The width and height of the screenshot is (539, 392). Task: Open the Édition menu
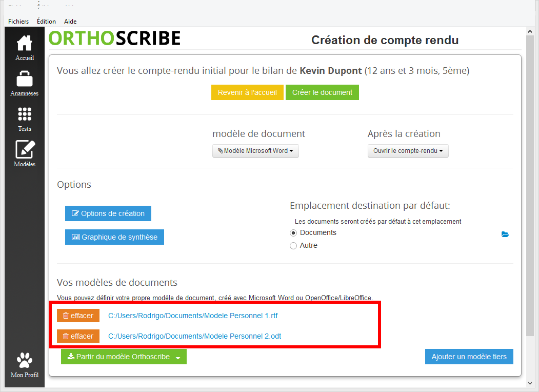(46, 22)
